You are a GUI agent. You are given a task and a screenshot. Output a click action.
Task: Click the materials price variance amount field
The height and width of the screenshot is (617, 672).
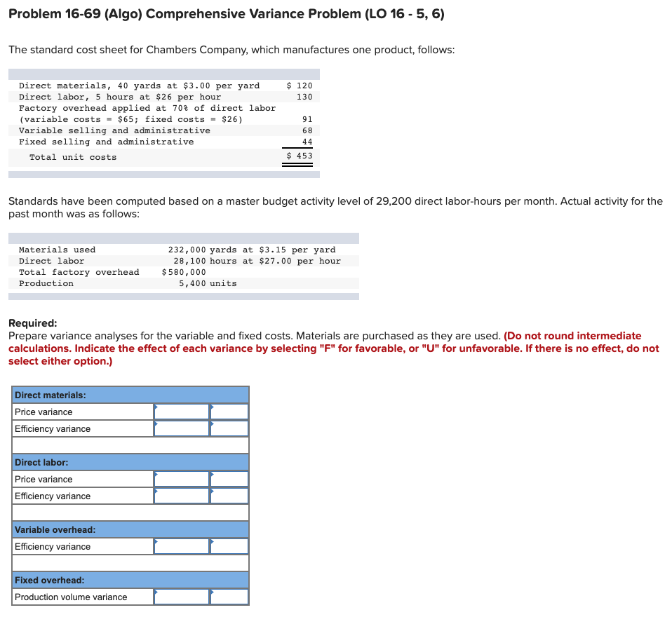click(x=181, y=412)
